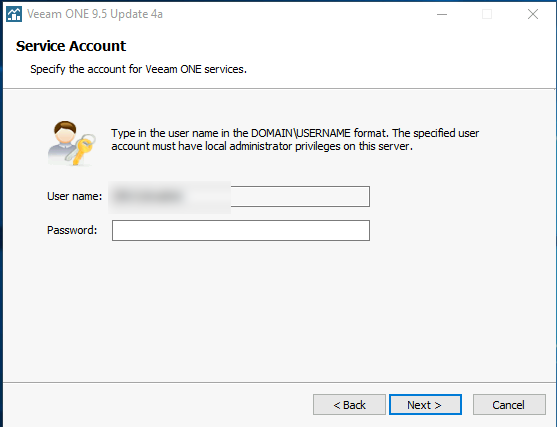Focus the Password input field
Image resolution: width=557 pixels, height=427 pixels.
coord(240,231)
